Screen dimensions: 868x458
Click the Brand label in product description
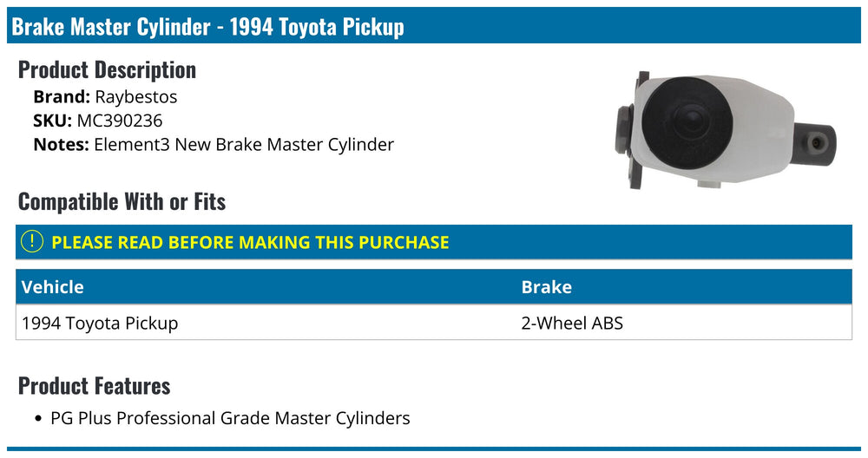coord(62,97)
